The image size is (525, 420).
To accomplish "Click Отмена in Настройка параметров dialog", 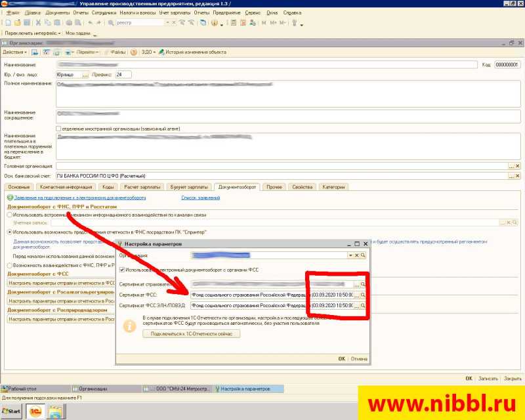I will pos(359,359).
